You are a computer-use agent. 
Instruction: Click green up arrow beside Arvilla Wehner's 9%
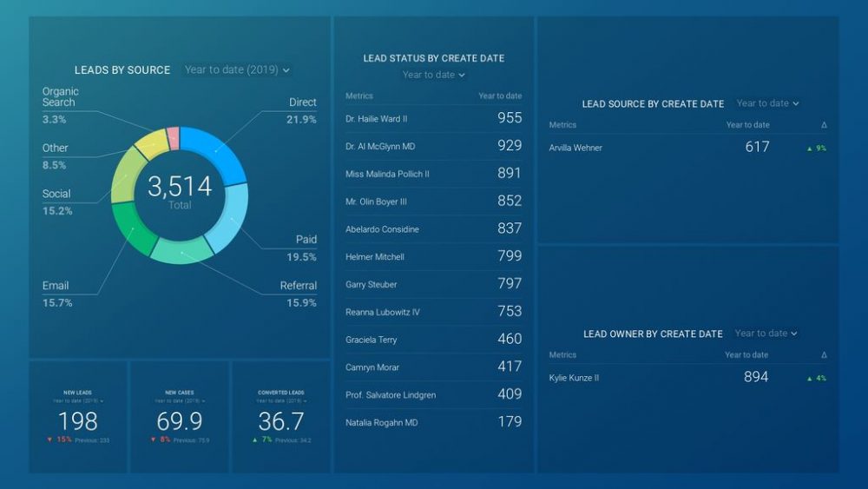810,149
